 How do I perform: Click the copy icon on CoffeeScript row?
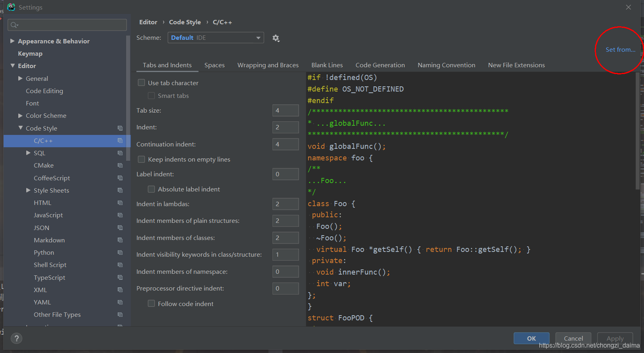coord(120,178)
